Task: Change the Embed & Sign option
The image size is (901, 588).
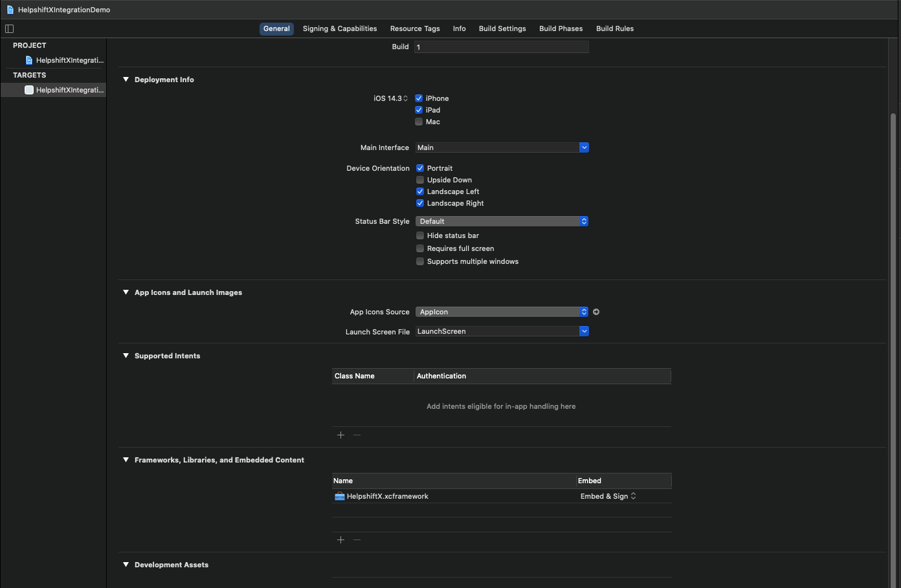Action: tap(608, 497)
